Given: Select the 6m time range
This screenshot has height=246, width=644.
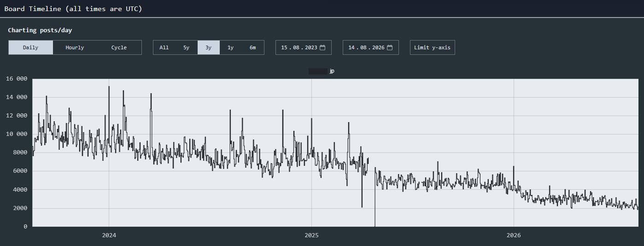Looking at the screenshot, I should pyautogui.click(x=253, y=47).
